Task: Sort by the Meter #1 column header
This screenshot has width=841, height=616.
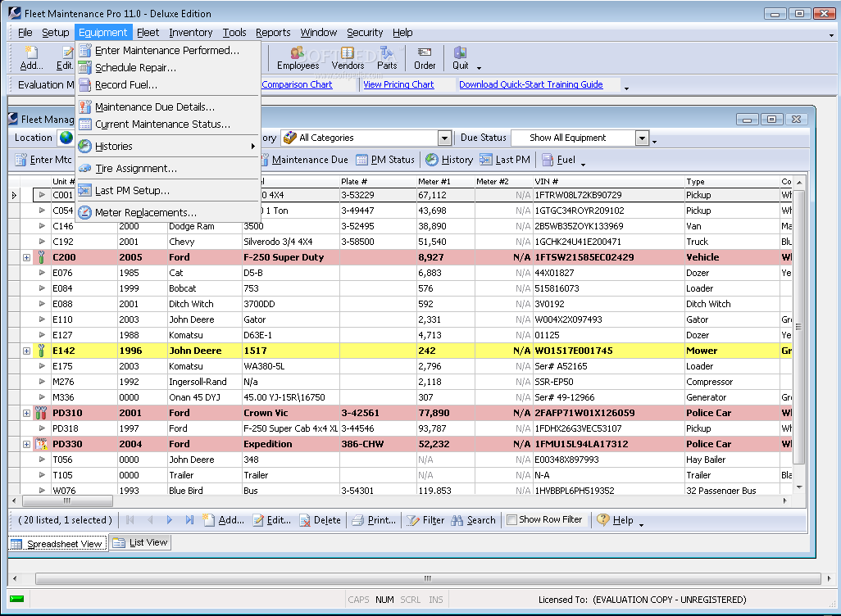Action: [x=446, y=181]
